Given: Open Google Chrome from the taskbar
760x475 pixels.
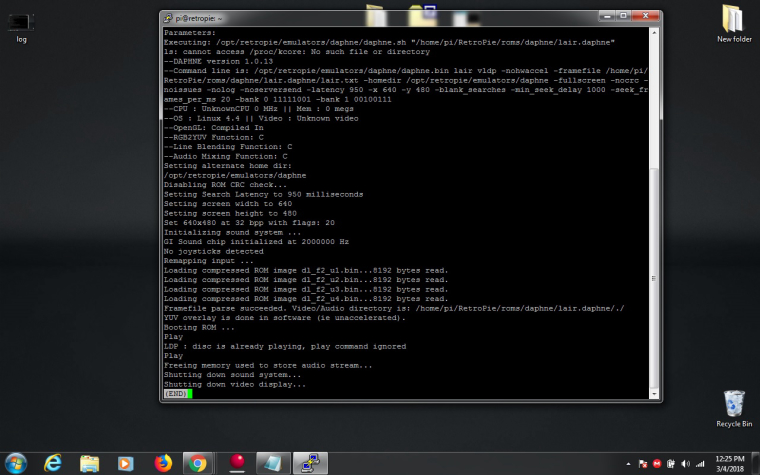Looking at the screenshot, I should tap(198, 462).
